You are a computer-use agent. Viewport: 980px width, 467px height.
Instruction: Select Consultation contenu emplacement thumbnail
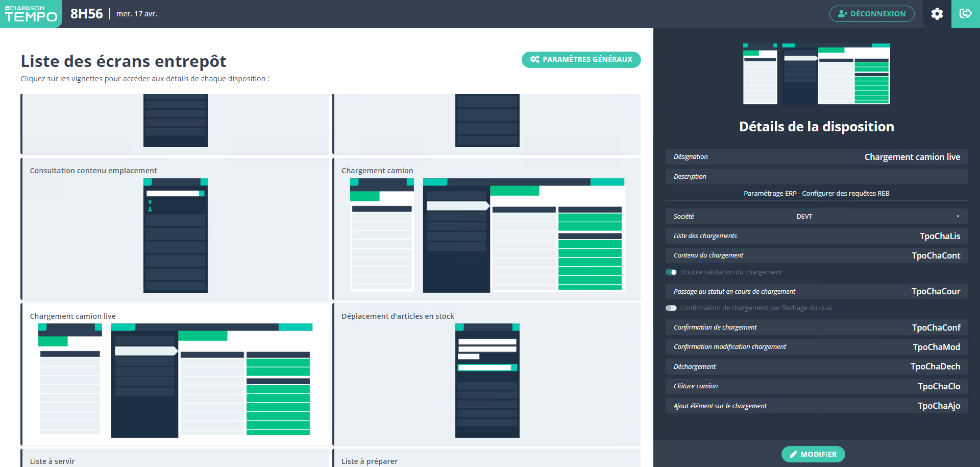pyautogui.click(x=175, y=229)
